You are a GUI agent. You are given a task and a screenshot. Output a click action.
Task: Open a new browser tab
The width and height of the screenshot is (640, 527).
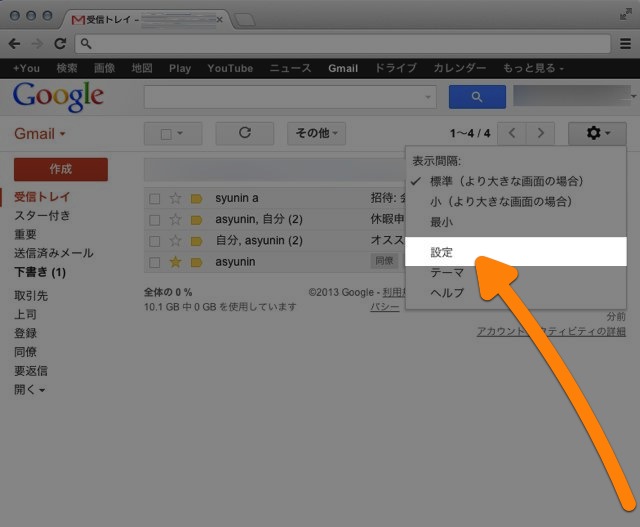(x=245, y=20)
